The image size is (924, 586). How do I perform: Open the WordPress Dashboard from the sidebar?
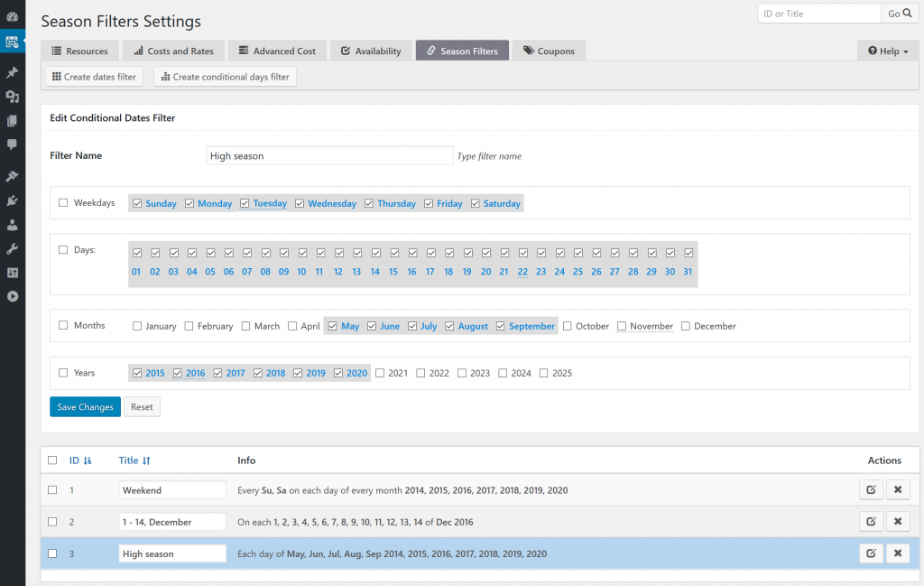13,15
